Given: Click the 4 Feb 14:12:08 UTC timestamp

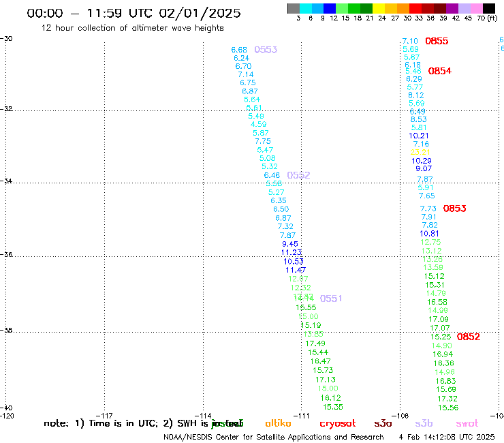Looking at the screenshot, I should (x=447, y=437).
